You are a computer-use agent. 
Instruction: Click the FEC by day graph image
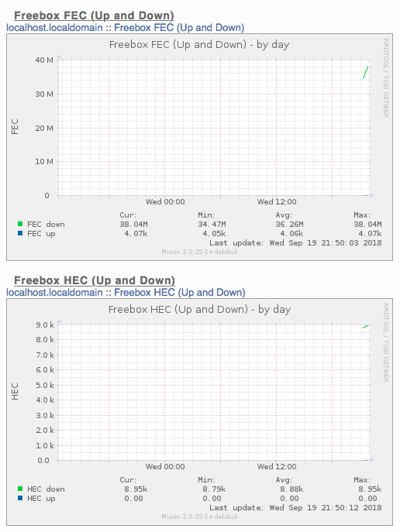coord(200,147)
